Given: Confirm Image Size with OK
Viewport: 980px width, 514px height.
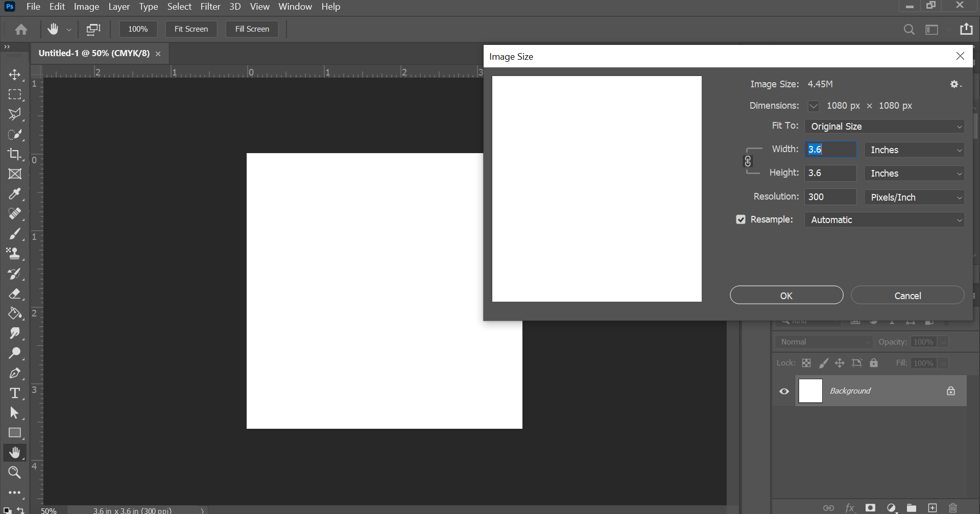Looking at the screenshot, I should click(x=786, y=296).
